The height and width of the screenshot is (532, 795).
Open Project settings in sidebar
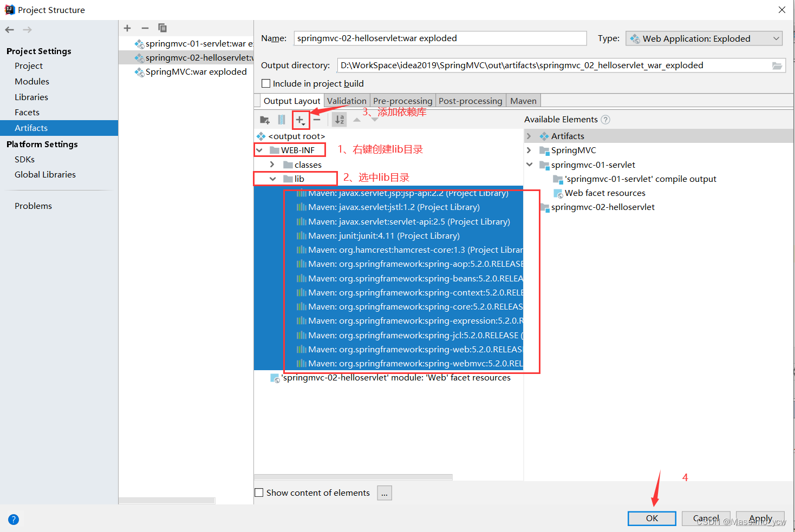29,65
